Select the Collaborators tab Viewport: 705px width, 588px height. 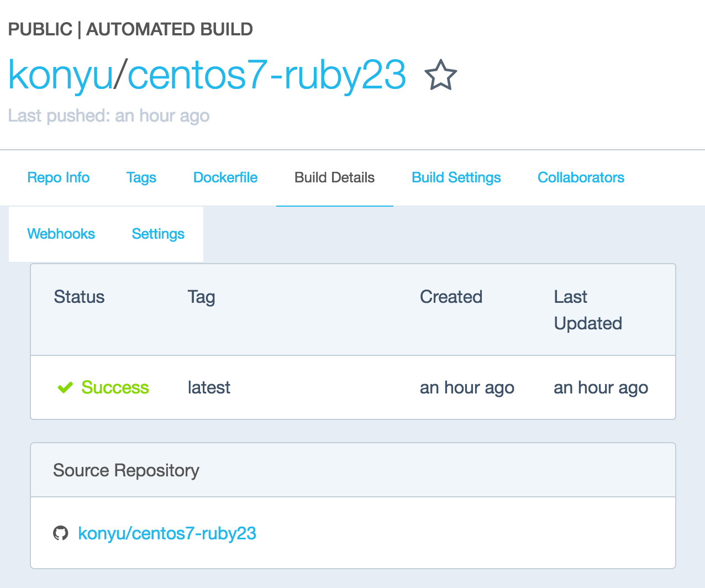coord(581,177)
